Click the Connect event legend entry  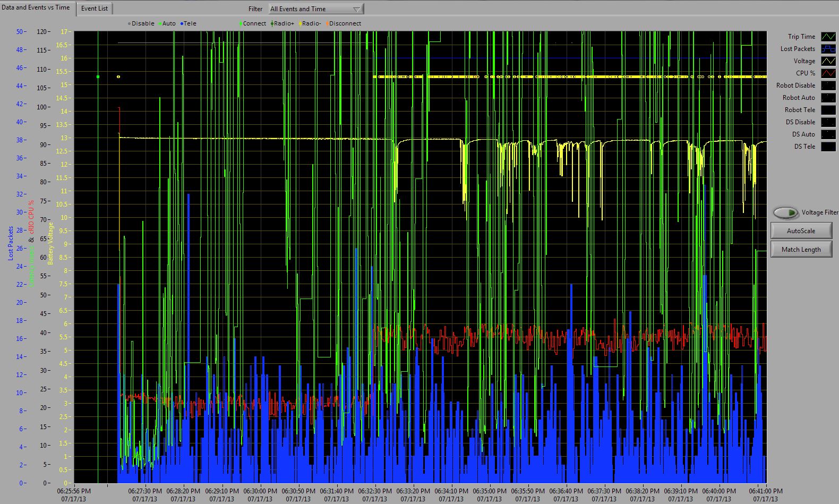(252, 23)
